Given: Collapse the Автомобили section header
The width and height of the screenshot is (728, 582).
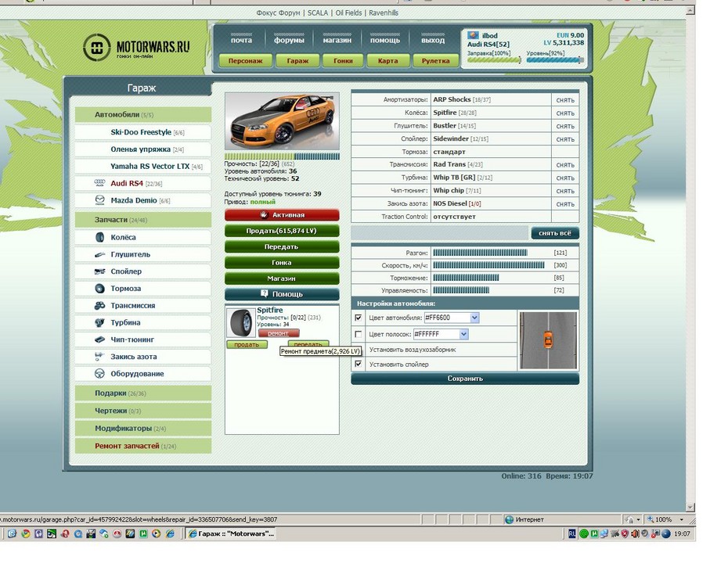Looking at the screenshot, I should (x=143, y=115).
